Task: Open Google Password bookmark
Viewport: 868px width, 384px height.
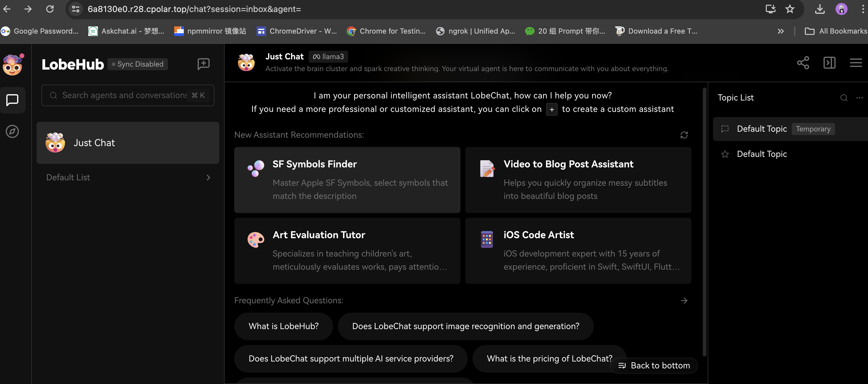Action: click(40, 31)
